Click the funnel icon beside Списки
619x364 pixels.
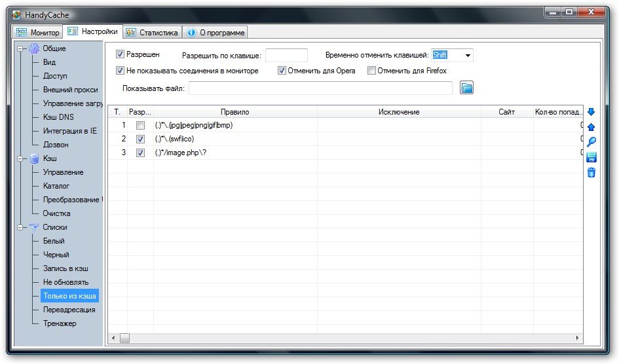click(34, 227)
